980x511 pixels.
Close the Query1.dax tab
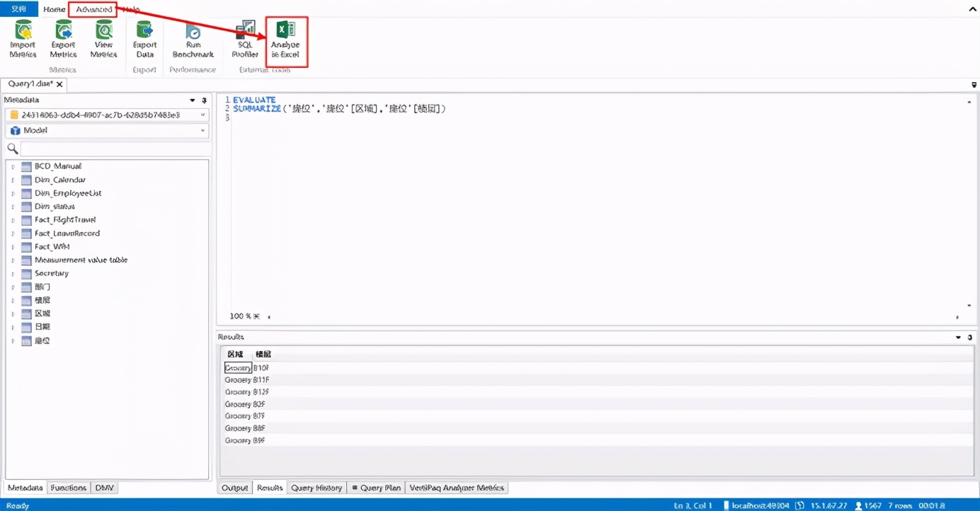(59, 84)
